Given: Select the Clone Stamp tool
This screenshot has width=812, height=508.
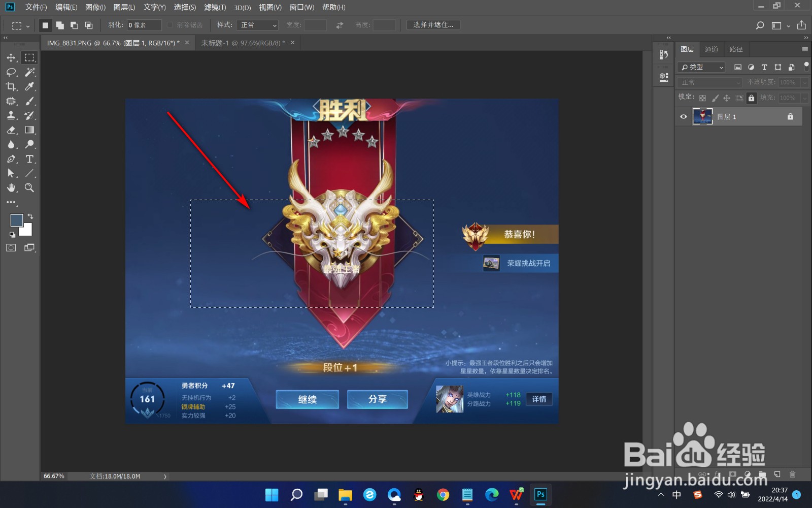Looking at the screenshot, I should [11, 115].
